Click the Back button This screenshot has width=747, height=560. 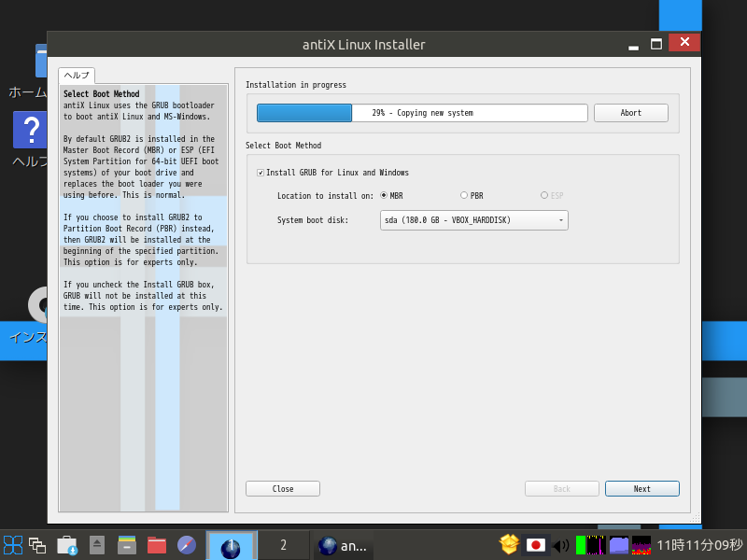(562, 488)
